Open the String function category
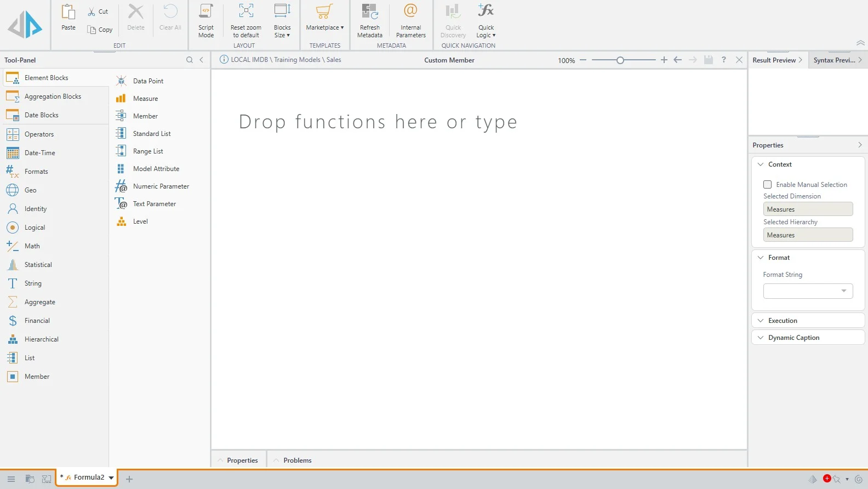This screenshot has width=868, height=489. click(x=55, y=283)
